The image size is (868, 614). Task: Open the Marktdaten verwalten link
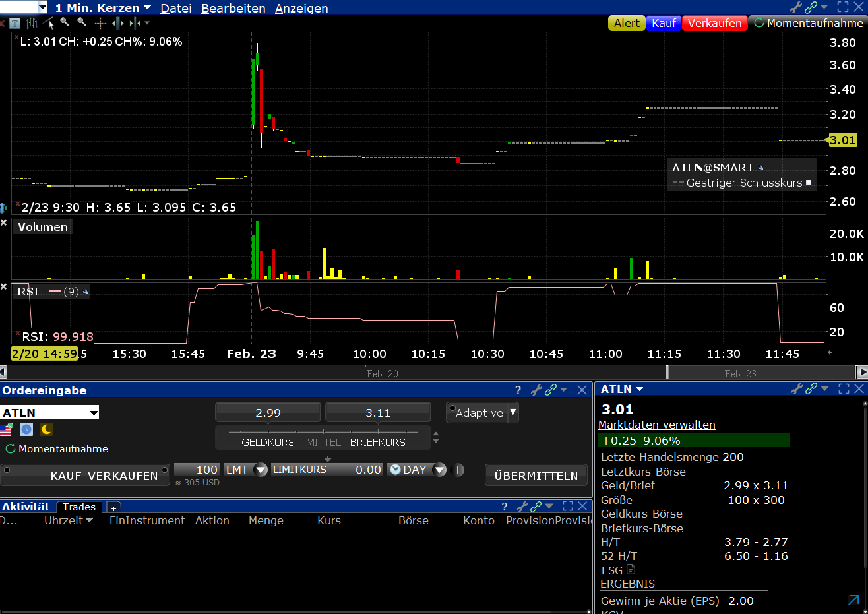coord(656,425)
